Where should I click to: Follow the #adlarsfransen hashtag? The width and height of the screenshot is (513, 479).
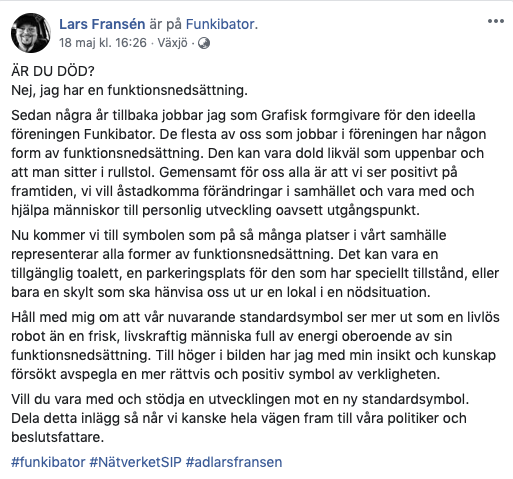234,462
